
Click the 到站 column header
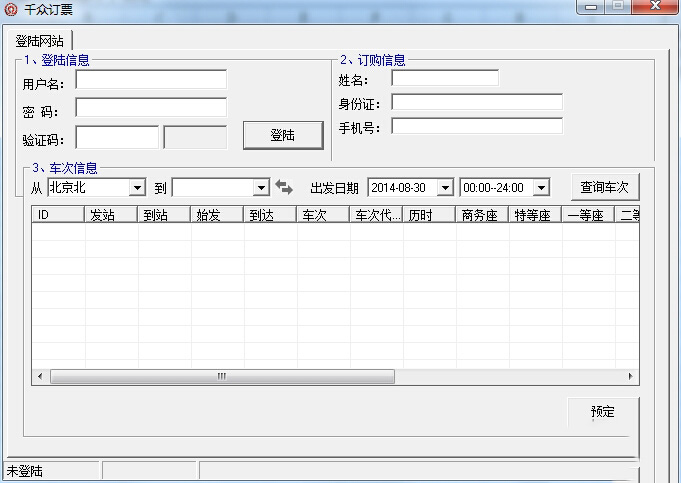[164, 215]
